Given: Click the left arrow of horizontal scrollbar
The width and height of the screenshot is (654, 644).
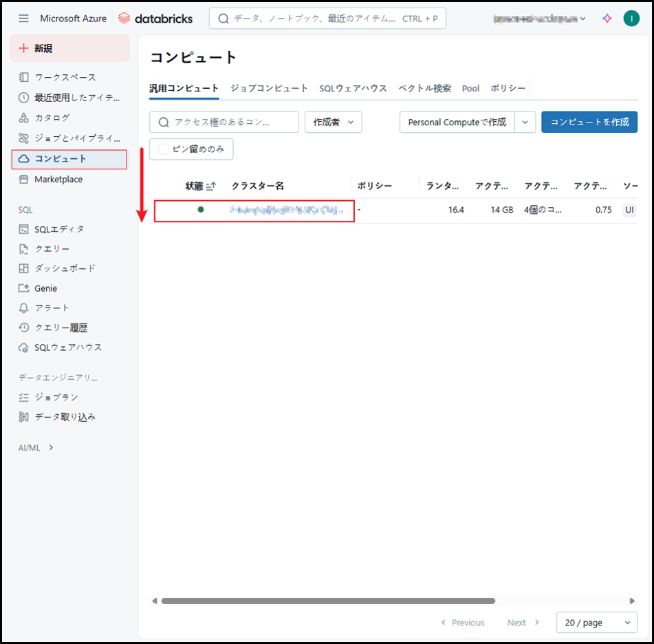Looking at the screenshot, I should pos(155,601).
